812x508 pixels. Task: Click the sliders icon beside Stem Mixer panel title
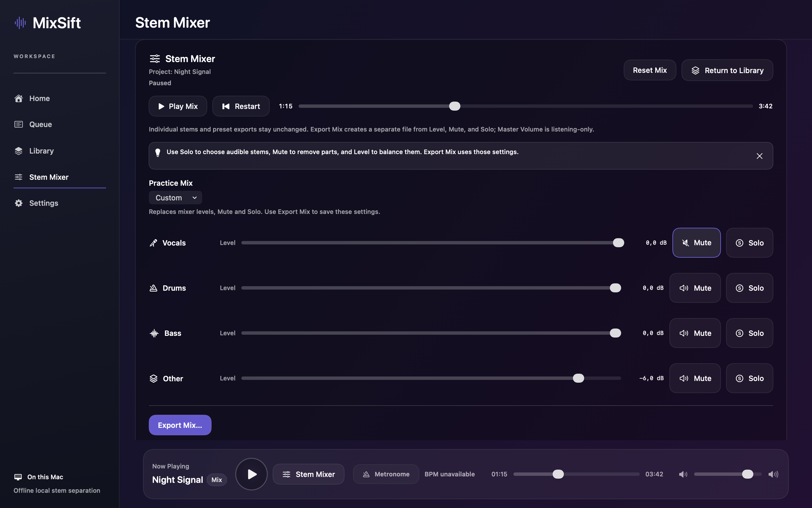coord(155,59)
